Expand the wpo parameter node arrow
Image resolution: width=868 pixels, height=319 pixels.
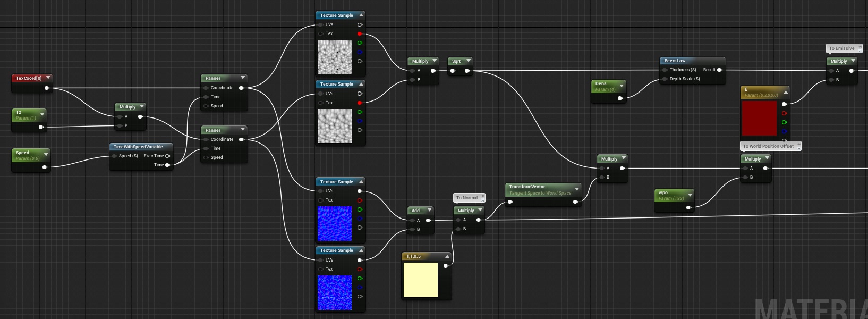(690, 195)
